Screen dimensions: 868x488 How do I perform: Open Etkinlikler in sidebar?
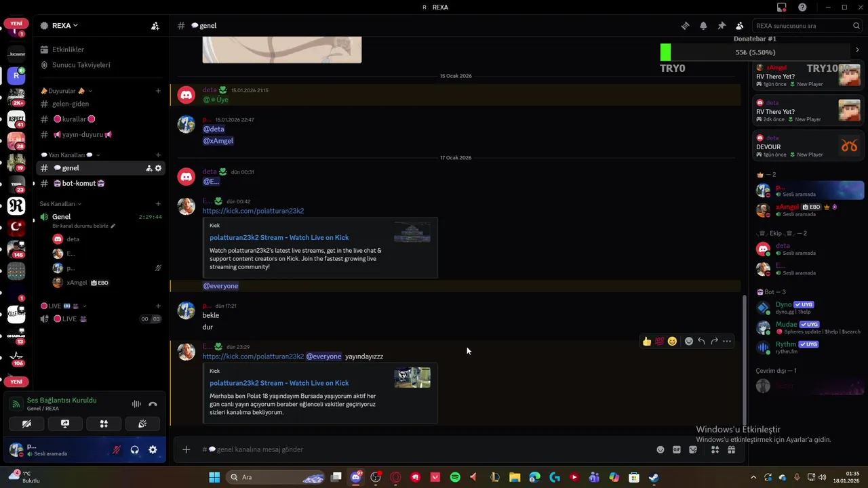[x=101, y=49]
